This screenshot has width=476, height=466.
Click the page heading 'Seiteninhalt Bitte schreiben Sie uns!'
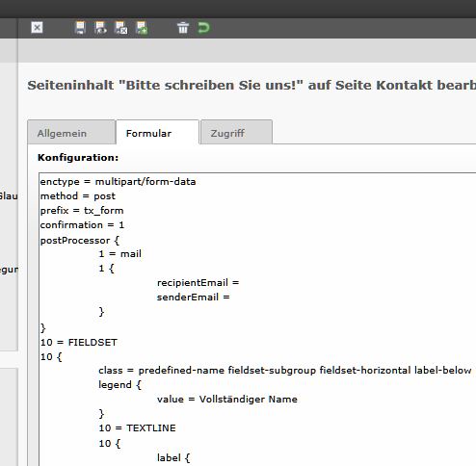click(251, 86)
